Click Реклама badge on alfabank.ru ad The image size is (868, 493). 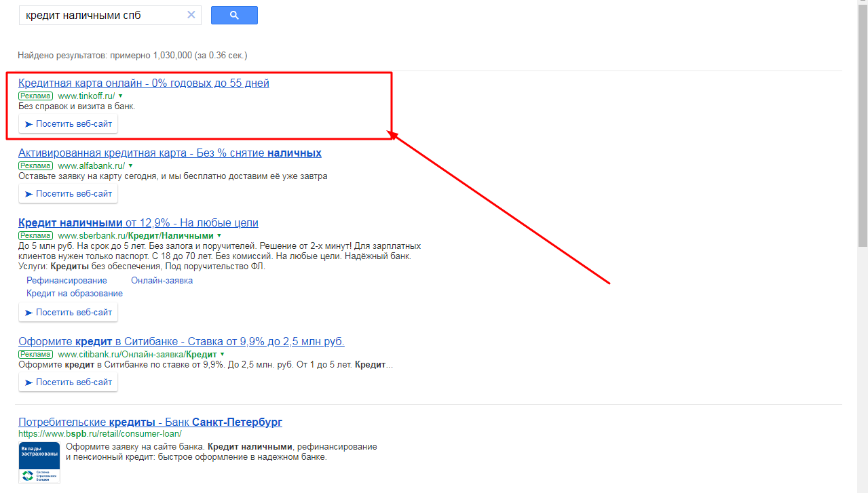(x=35, y=165)
